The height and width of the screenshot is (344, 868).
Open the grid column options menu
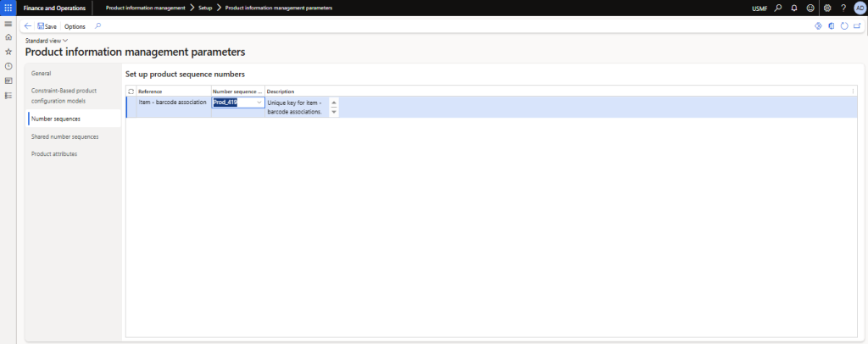point(853,91)
